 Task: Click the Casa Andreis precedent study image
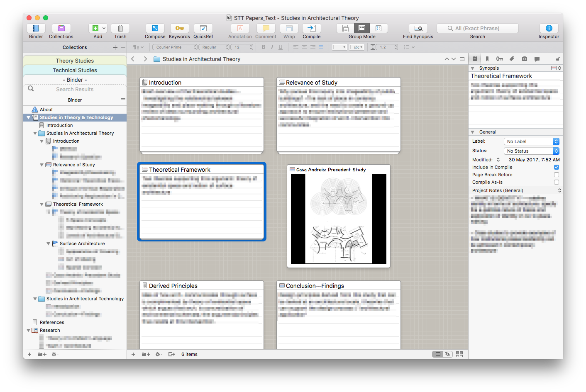click(338, 219)
